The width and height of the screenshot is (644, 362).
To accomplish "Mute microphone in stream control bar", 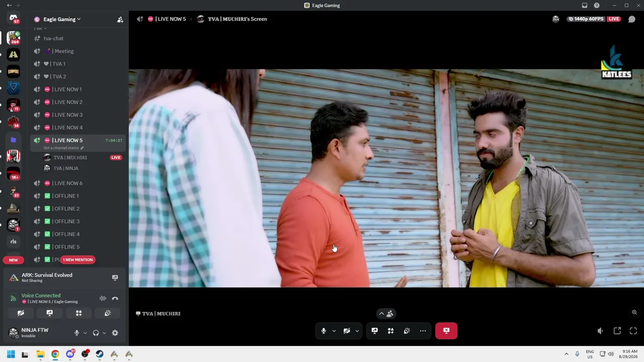I will point(324,331).
